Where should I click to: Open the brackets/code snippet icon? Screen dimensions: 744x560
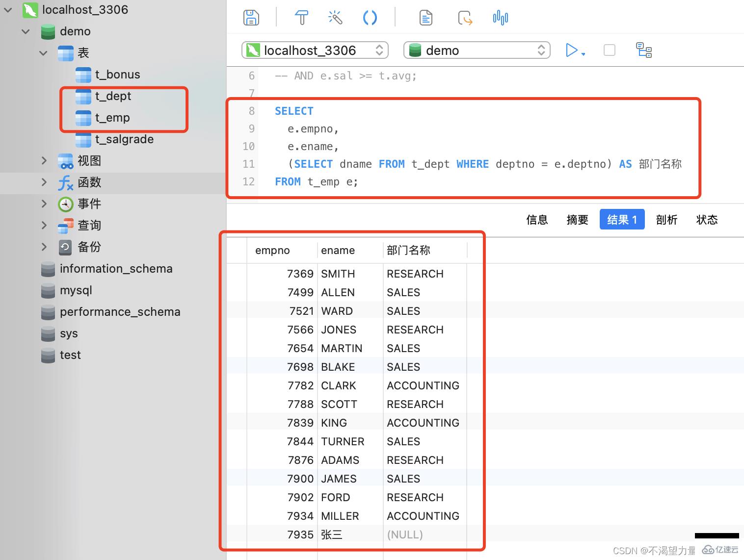370,17
